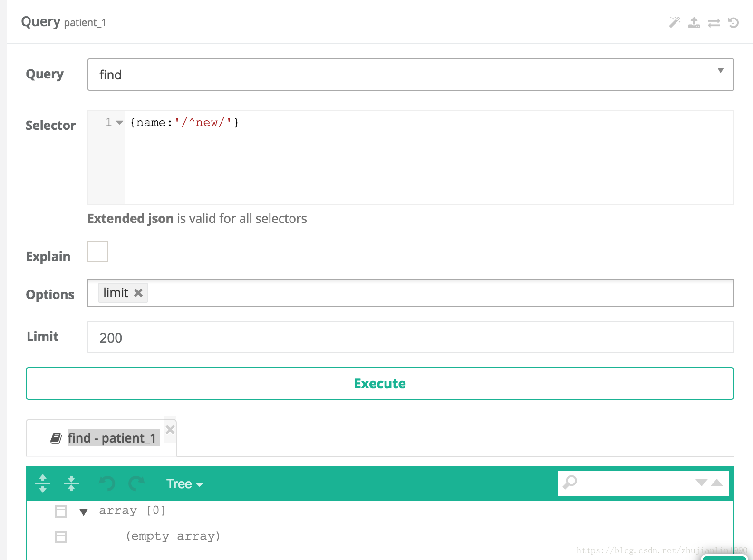
Task: Collapse the array [0] node
Action: point(84,512)
